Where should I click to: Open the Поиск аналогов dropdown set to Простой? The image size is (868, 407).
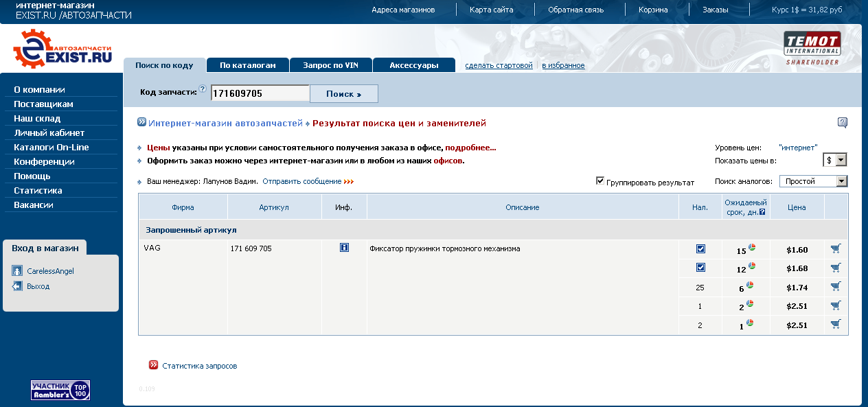(x=814, y=181)
